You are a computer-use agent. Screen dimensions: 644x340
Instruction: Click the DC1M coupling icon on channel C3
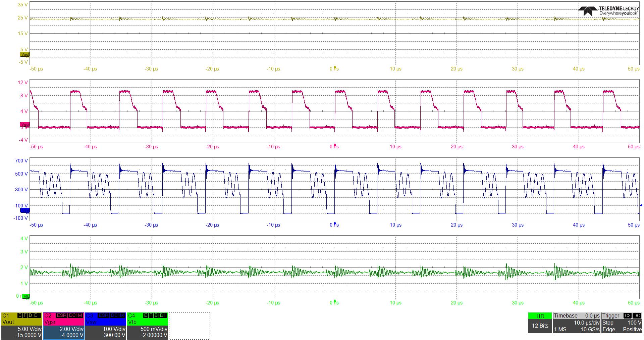pyautogui.click(x=117, y=315)
